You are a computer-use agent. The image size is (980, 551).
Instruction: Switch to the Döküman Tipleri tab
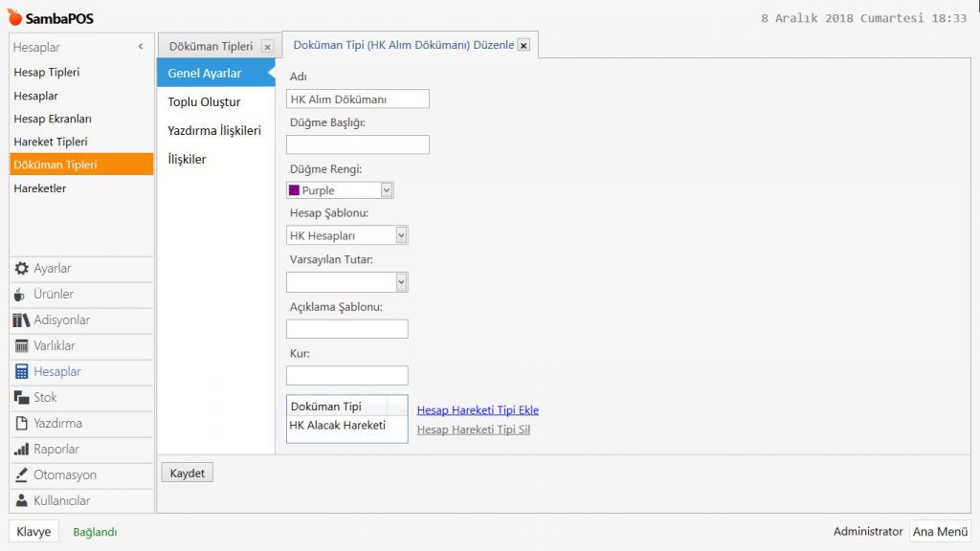(x=211, y=46)
